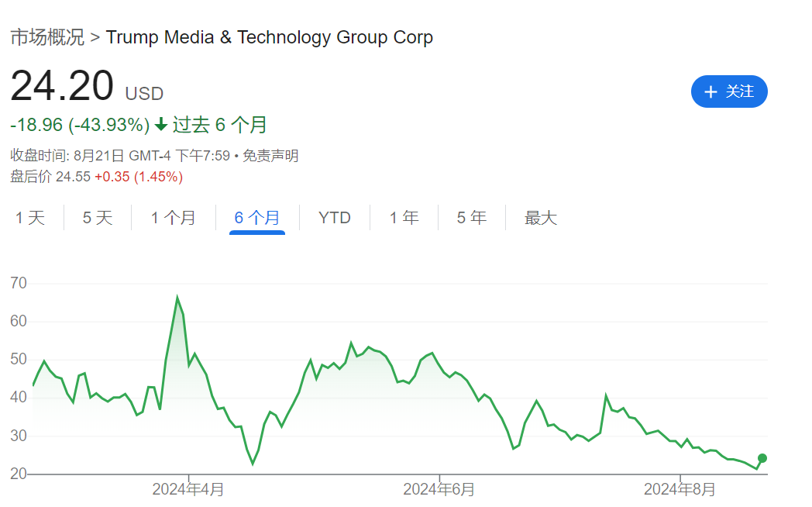The height and width of the screenshot is (507, 812).
Task: Select the 1 年 time range
Action: 404,218
